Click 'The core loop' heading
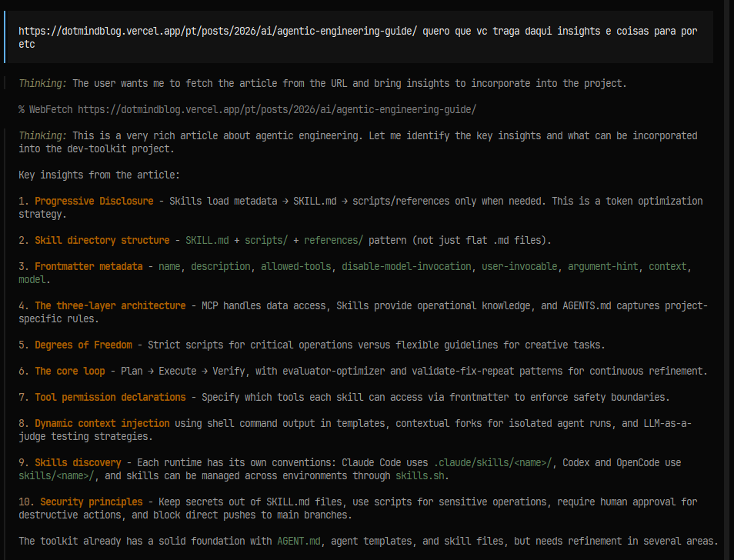The width and height of the screenshot is (734, 560). (70, 372)
